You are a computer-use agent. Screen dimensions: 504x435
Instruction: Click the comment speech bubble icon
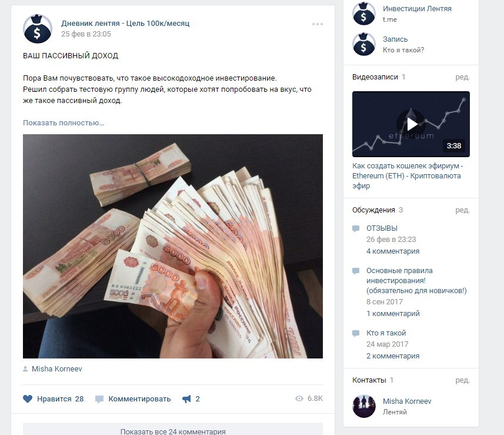[x=99, y=399]
